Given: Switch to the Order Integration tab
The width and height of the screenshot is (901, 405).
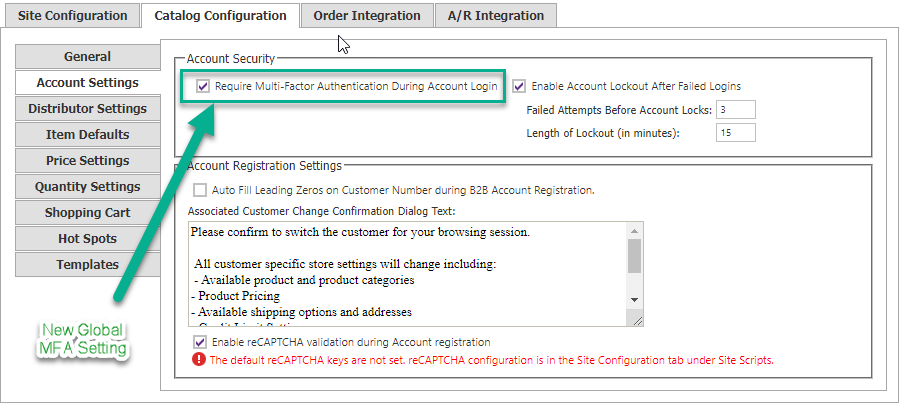Looking at the screenshot, I should pos(367,16).
